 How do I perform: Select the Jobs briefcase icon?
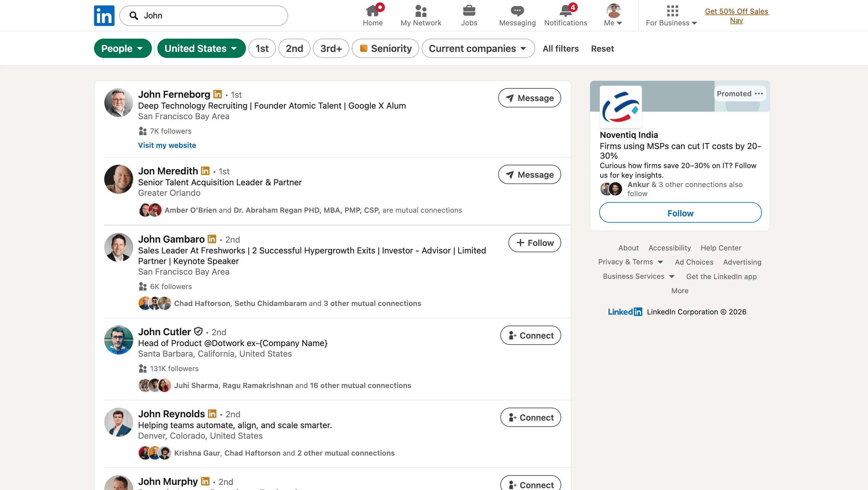[x=469, y=11]
